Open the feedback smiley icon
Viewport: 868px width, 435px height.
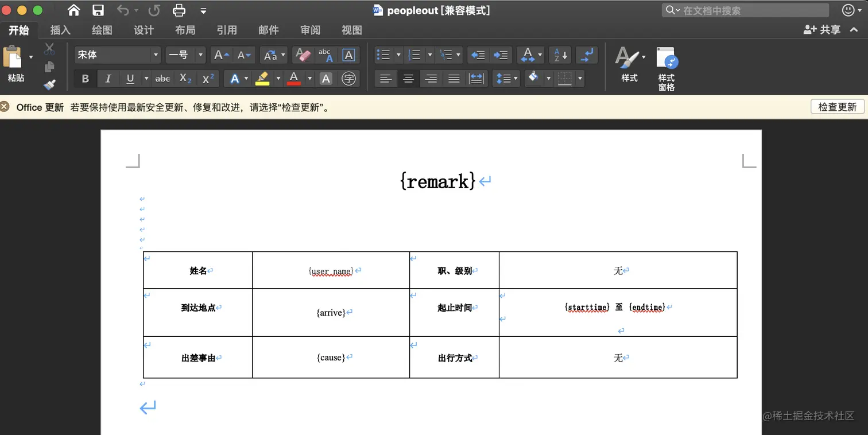848,10
